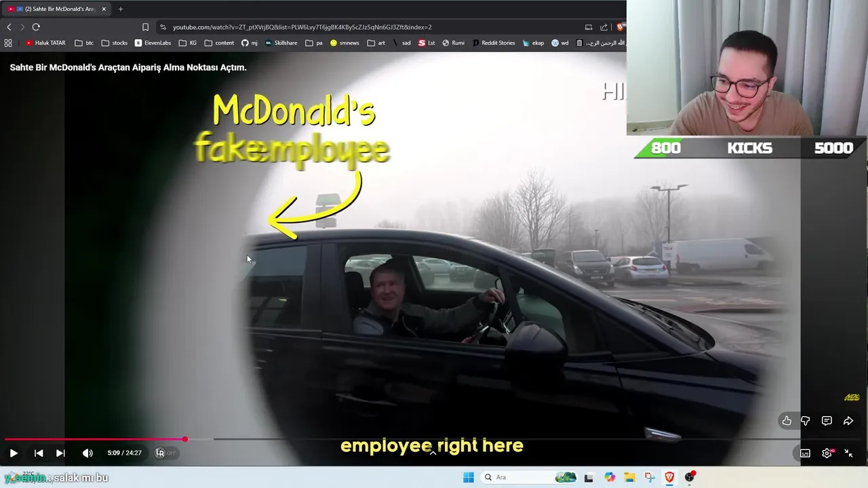
Task: Open smnews bookmark
Action: point(344,43)
